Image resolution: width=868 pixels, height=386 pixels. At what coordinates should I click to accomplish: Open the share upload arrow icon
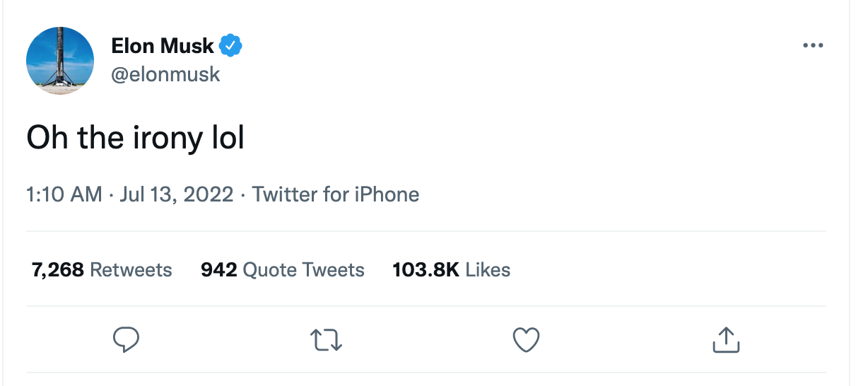[x=726, y=339]
